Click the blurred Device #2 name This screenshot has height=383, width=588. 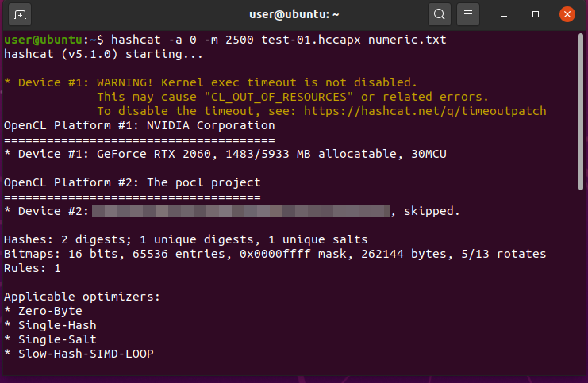coord(241,211)
